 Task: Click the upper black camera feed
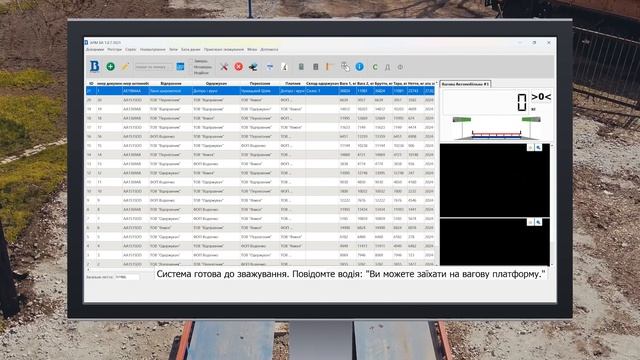tap(495, 180)
